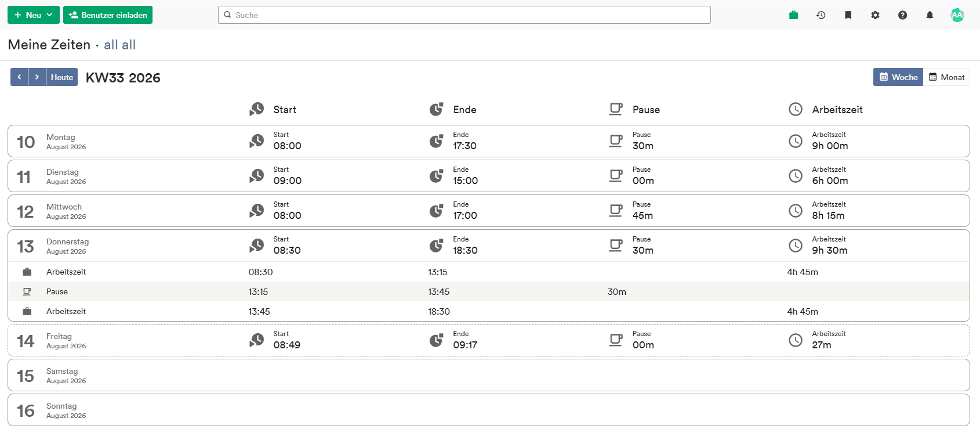
Task: Click Thursday start icon beside 08:30
Action: 257,246
